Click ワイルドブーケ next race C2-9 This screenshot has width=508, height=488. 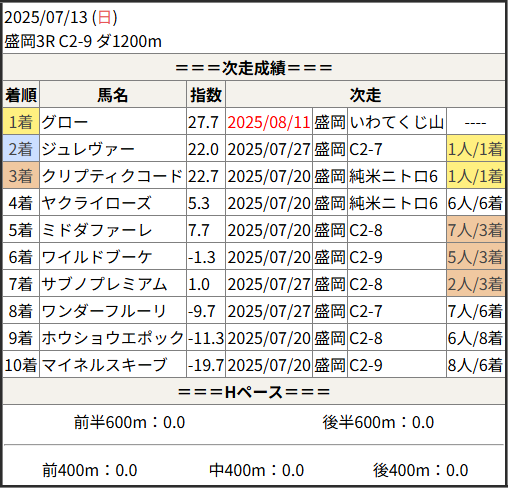[x=366, y=257]
